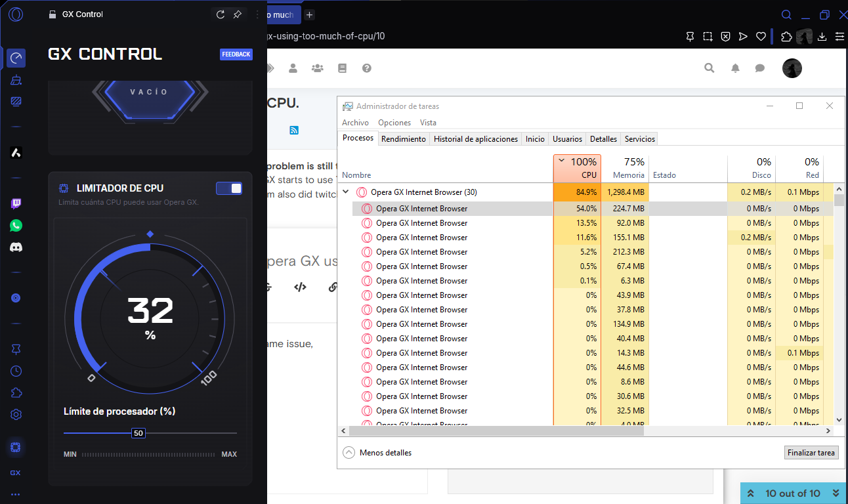Collapse the Opera GX Internet Browser group
The image size is (848, 504).
pyautogui.click(x=346, y=192)
